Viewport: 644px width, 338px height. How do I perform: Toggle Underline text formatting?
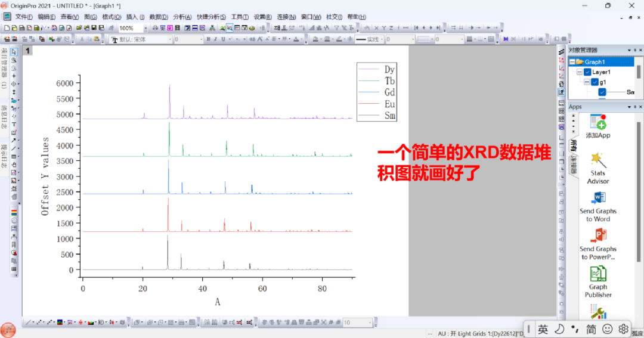pos(222,39)
